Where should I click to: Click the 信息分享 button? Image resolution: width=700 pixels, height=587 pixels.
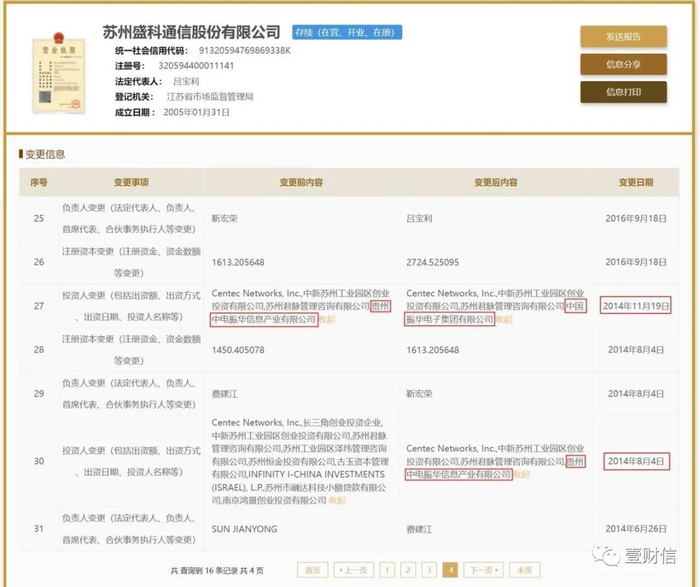tap(623, 64)
